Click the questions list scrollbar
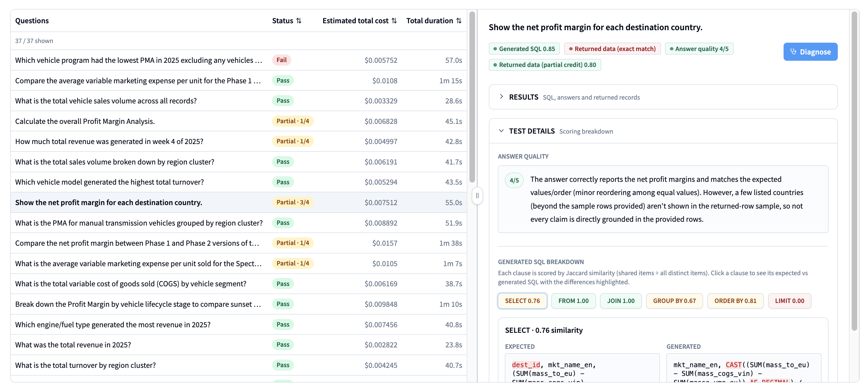This screenshot has width=868, height=388. click(472, 97)
